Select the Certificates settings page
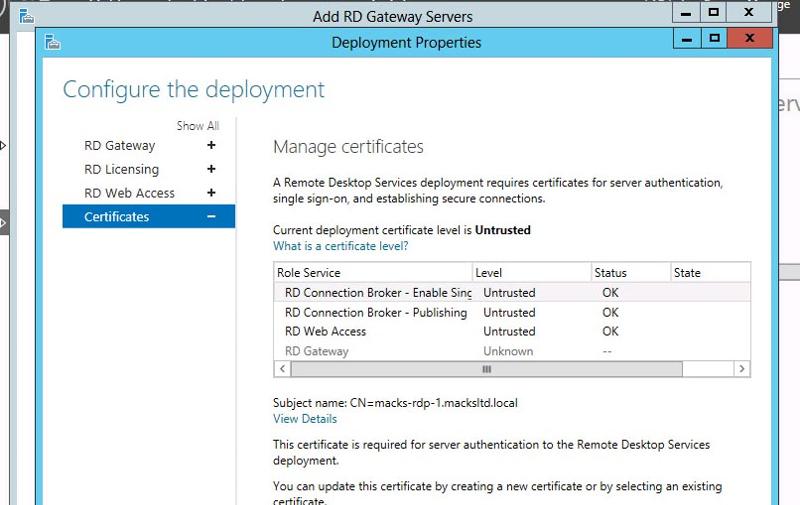 tap(148, 217)
